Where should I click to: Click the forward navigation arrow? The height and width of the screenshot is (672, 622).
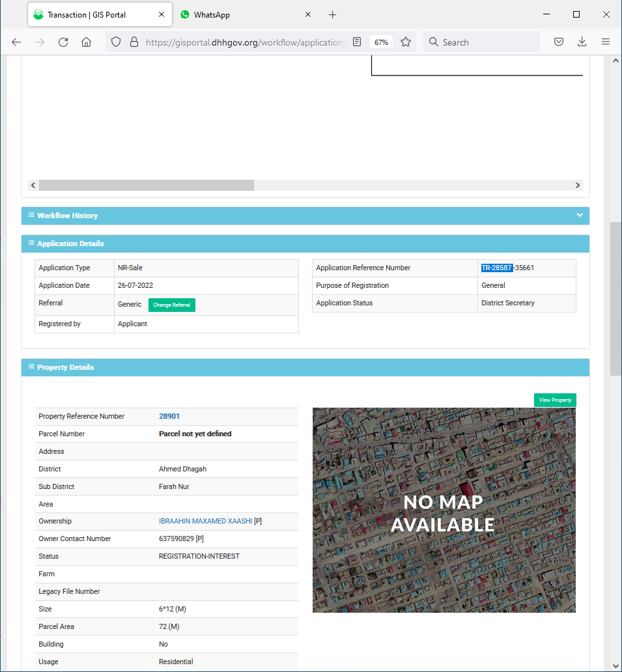coord(40,42)
